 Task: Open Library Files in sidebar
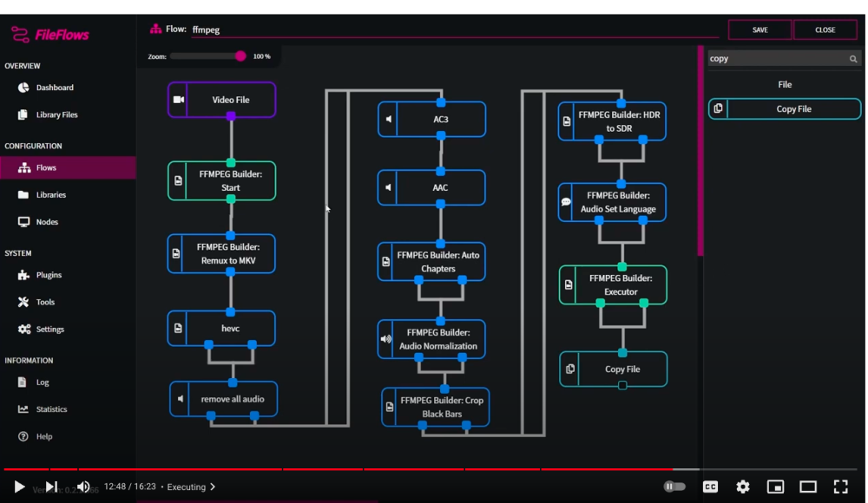[56, 114]
